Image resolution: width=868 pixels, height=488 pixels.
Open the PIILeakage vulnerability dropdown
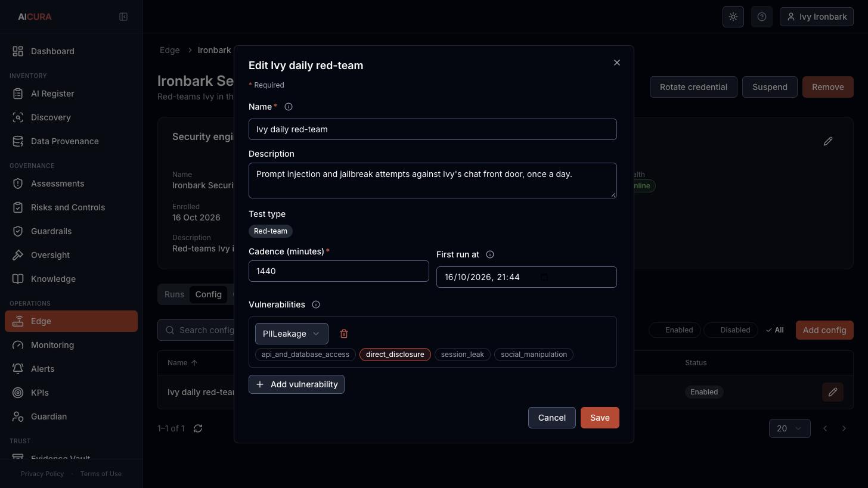(x=292, y=334)
